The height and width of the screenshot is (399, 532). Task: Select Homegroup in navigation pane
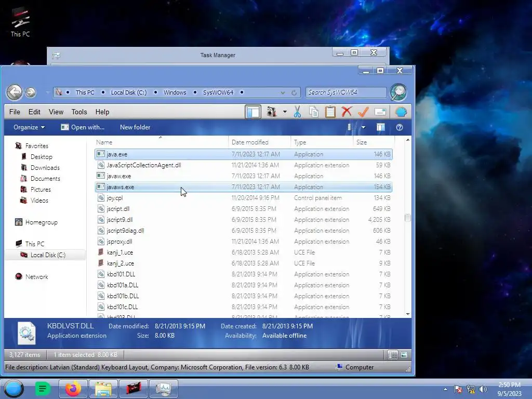42,222
